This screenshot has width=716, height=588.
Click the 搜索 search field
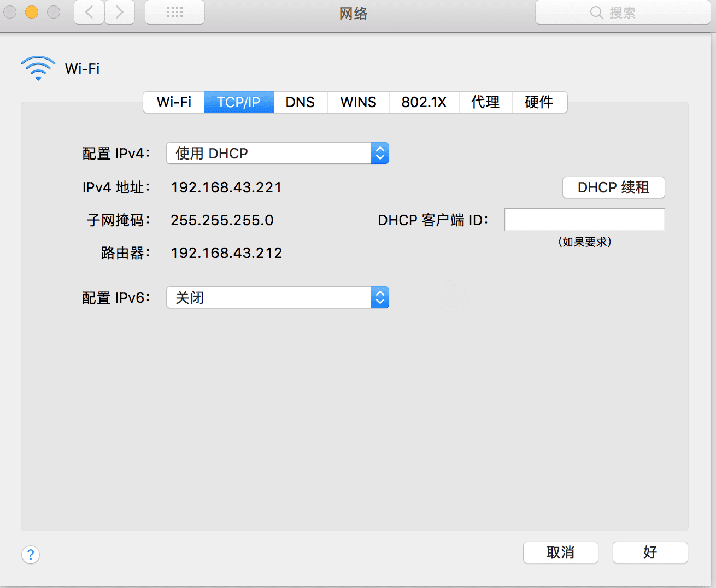click(x=623, y=13)
